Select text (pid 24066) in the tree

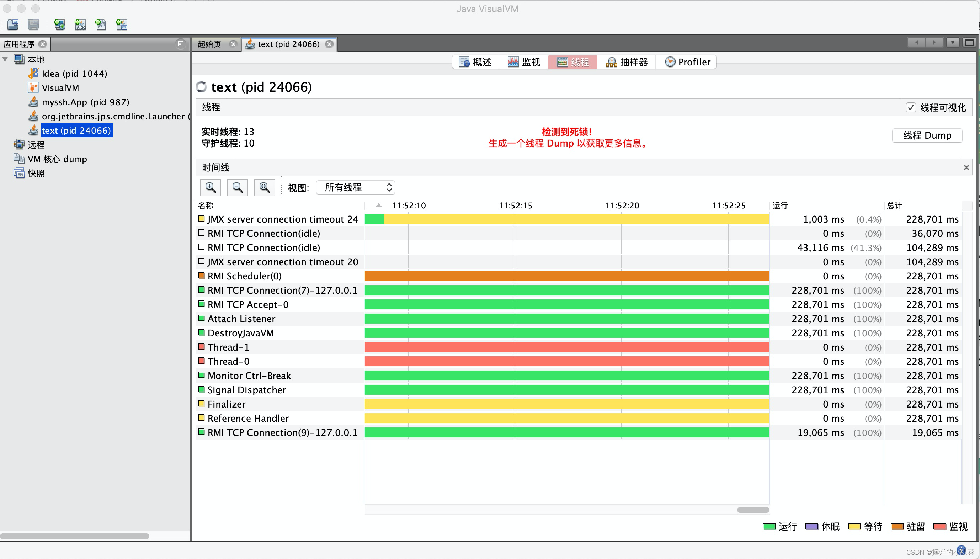click(x=76, y=130)
